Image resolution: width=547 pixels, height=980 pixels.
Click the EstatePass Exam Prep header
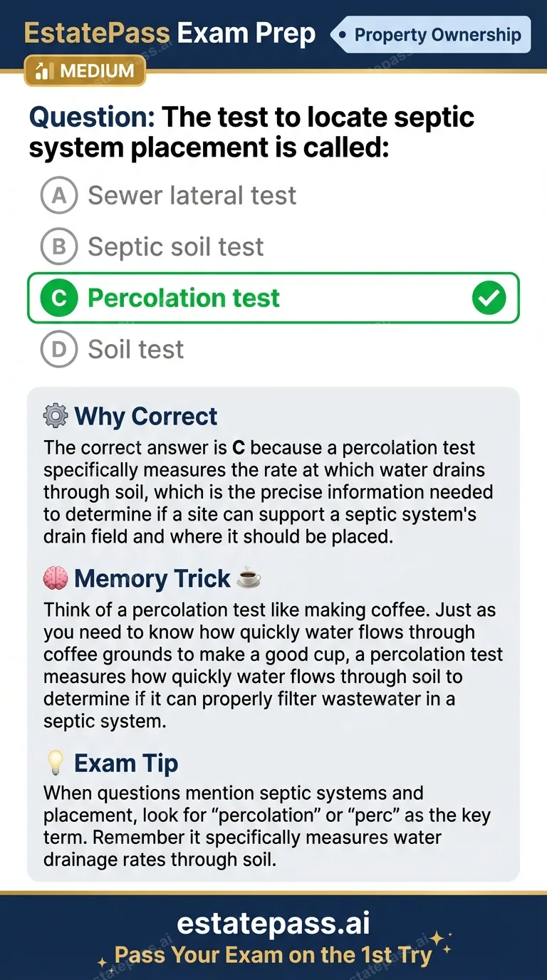point(170,33)
